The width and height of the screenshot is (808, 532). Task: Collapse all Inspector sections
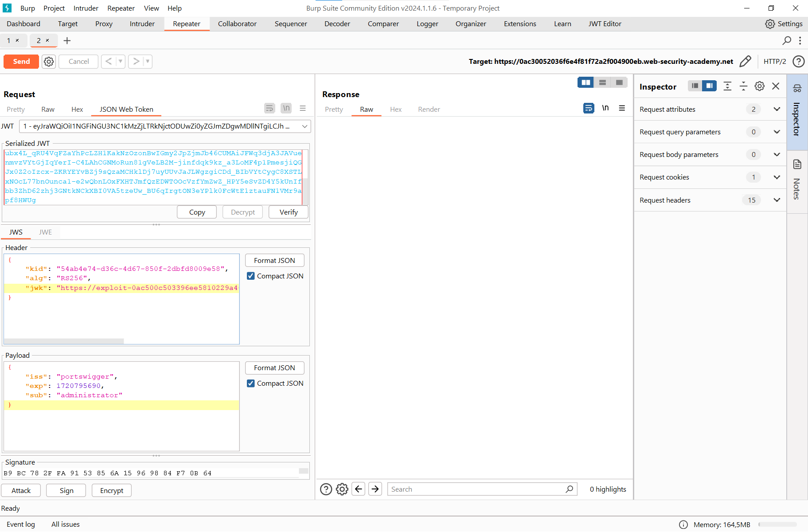coord(743,86)
